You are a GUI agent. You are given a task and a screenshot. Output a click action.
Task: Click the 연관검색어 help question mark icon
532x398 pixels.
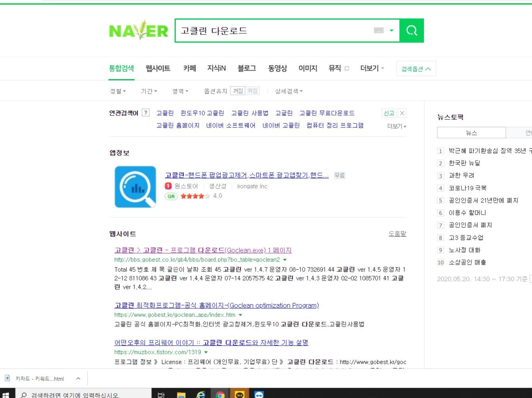[x=145, y=113]
